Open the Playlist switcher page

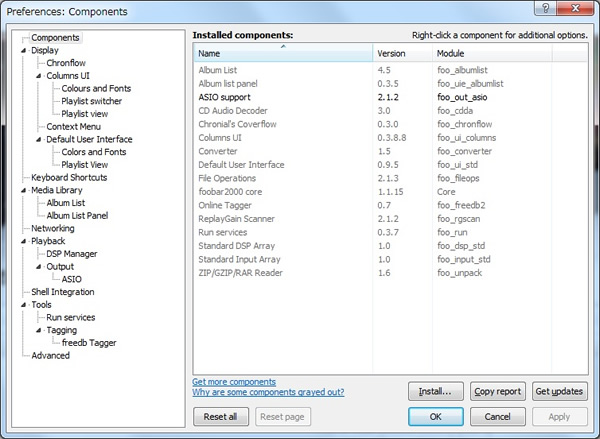[x=91, y=101]
